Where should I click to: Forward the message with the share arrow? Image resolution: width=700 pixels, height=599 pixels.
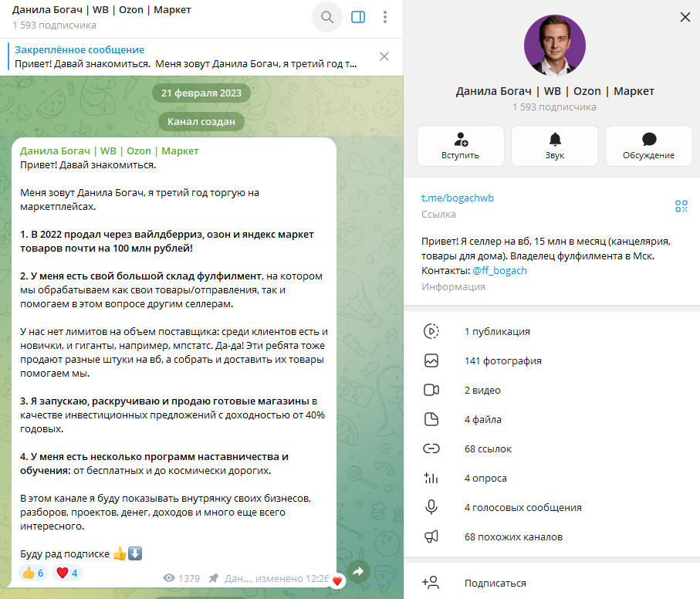[x=358, y=572]
